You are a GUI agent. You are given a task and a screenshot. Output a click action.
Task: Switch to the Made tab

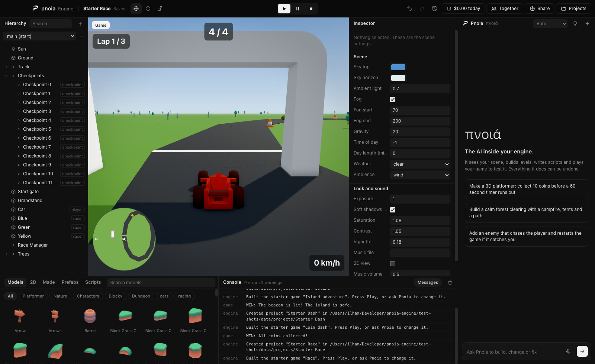pyautogui.click(x=49, y=282)
